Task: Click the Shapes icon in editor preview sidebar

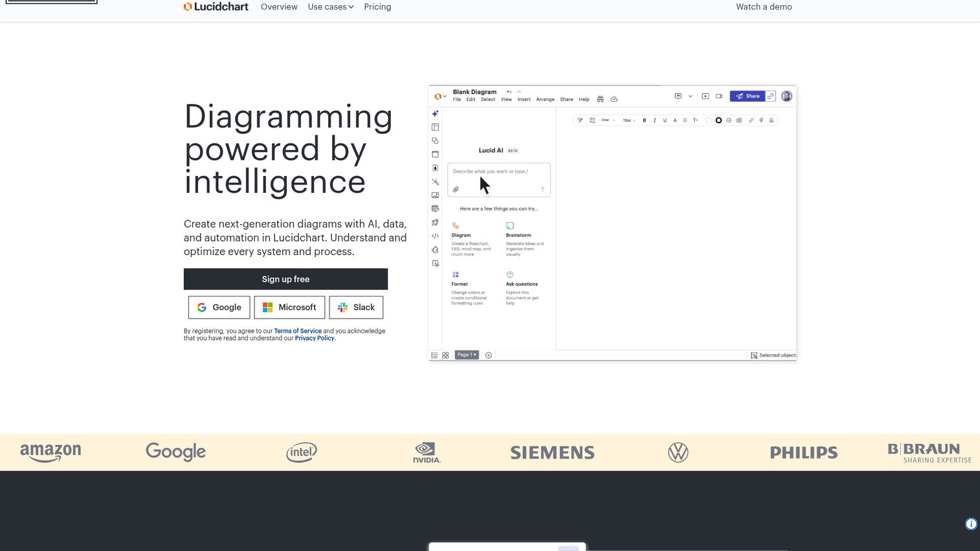Action: coord(435,141)
